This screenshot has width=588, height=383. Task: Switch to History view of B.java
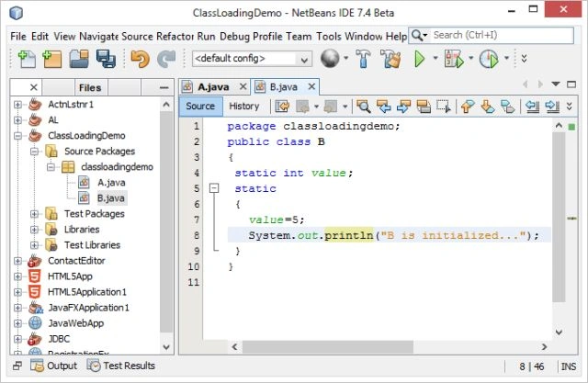tap(244, 106)
